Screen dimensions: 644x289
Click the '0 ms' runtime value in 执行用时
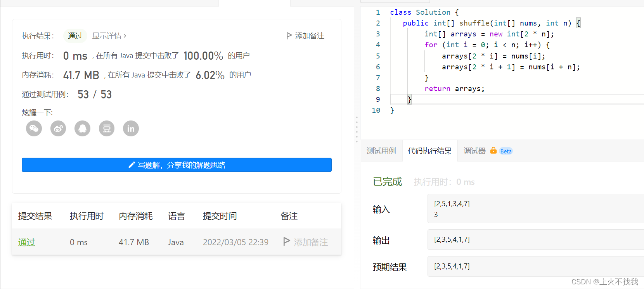point(75,56)
